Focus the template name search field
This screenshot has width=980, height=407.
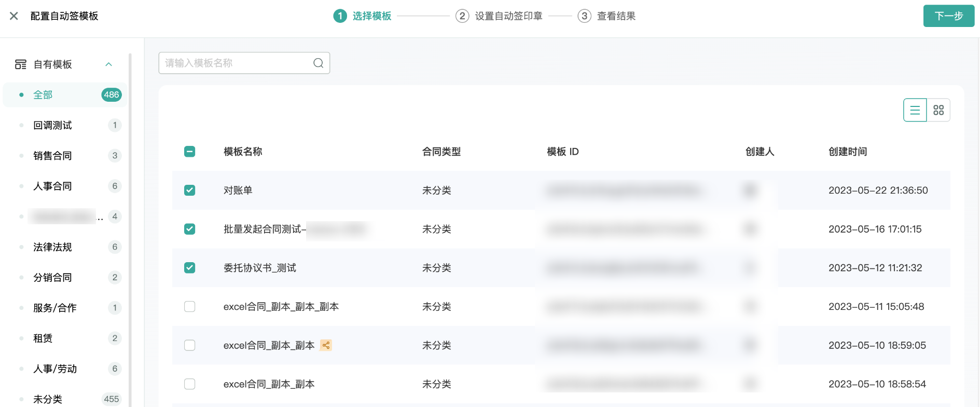click(x=244, y=63)
